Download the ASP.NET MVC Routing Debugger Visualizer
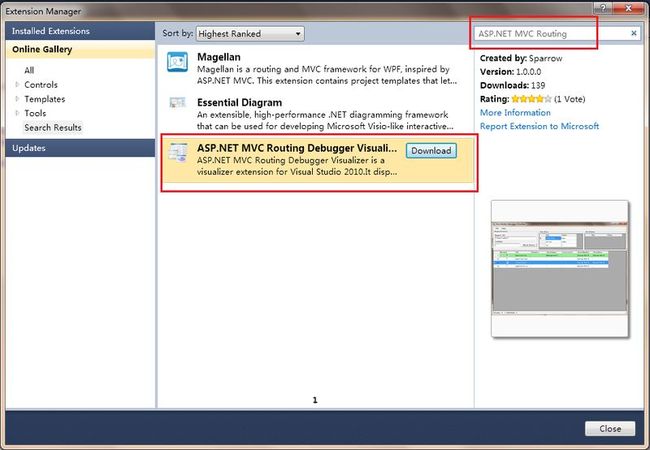 pos(431,151)
